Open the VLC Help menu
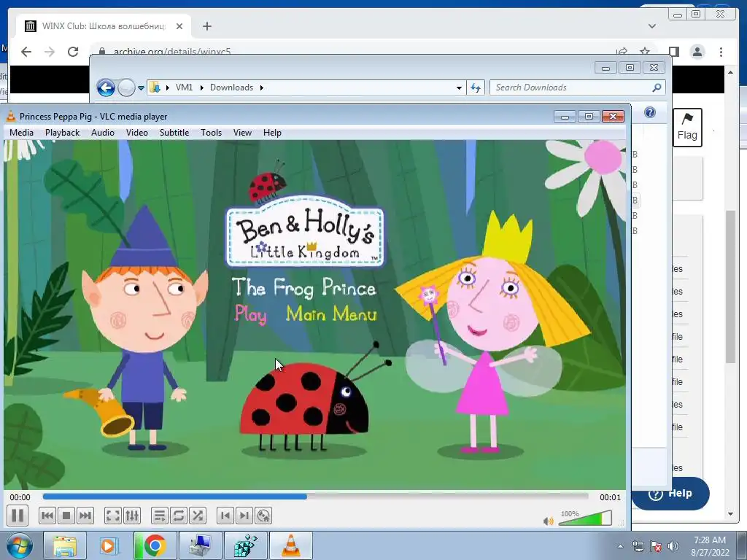 pos(273,133)
